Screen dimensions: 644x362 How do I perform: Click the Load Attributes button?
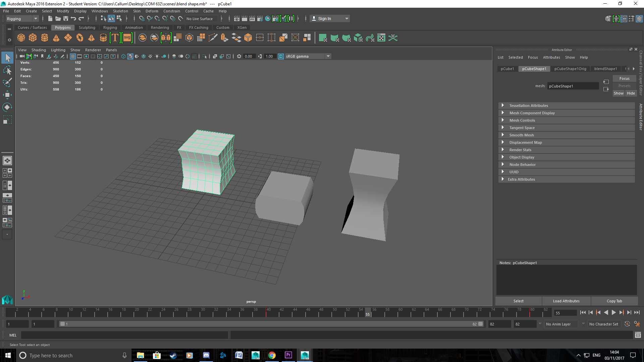pos(566,301)
